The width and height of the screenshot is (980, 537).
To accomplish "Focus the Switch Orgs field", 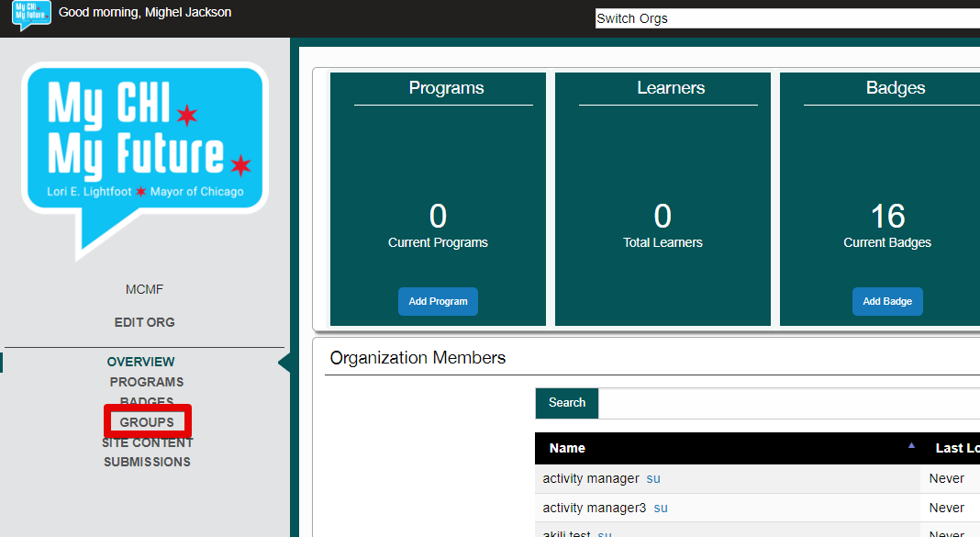I will point(787,18).
